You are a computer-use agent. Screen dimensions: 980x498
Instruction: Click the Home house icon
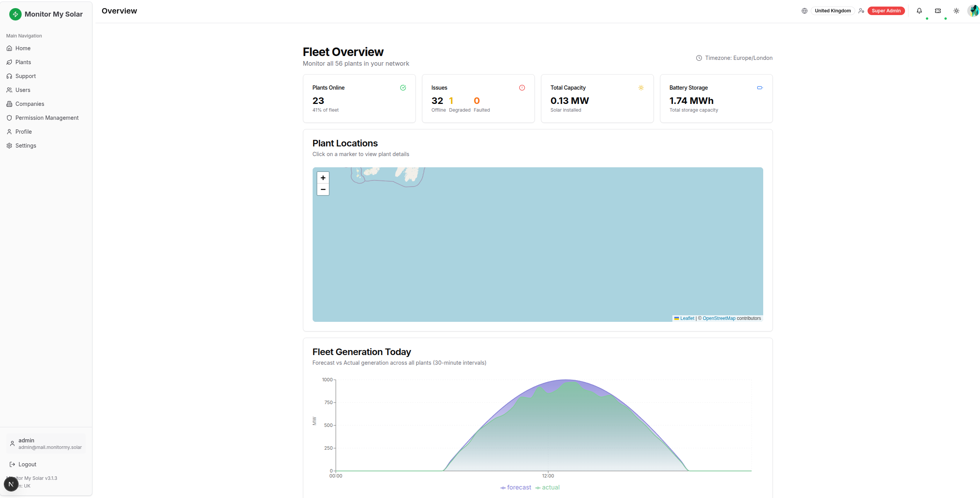(x=9, y=48)
